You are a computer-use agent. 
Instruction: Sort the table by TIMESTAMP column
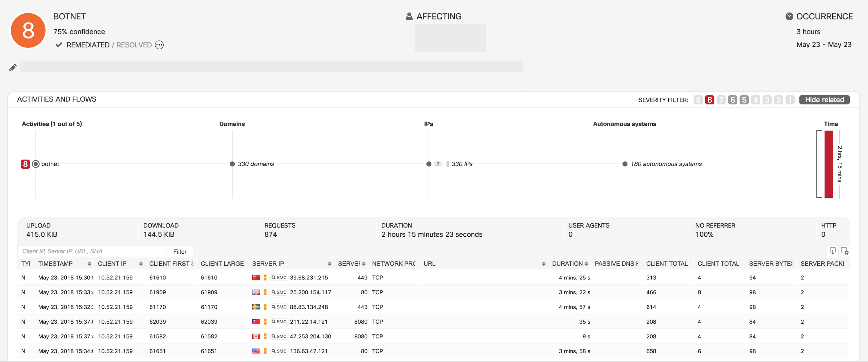(89, 264)
